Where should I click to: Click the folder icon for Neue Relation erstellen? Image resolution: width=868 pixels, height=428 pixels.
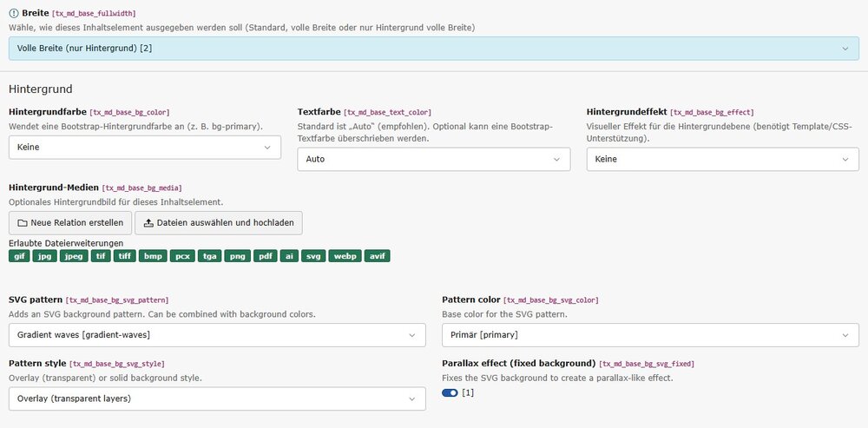click(x=22, y=223)
